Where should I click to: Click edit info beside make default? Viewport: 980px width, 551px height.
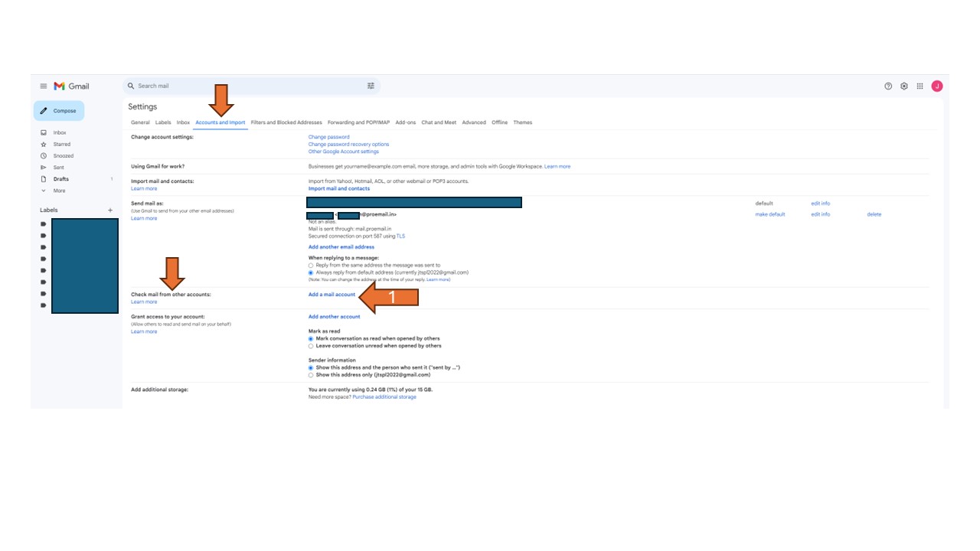point(821,214)
